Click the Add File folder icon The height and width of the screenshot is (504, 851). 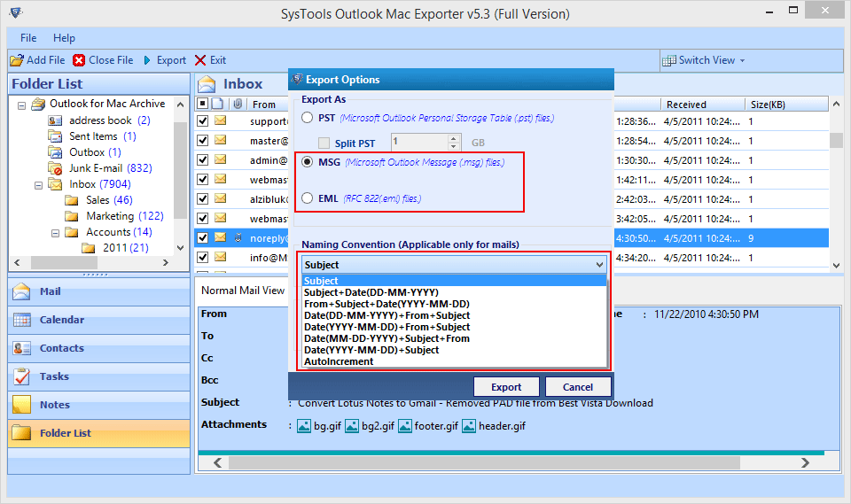pyautogui.click(x=17, y=60)
